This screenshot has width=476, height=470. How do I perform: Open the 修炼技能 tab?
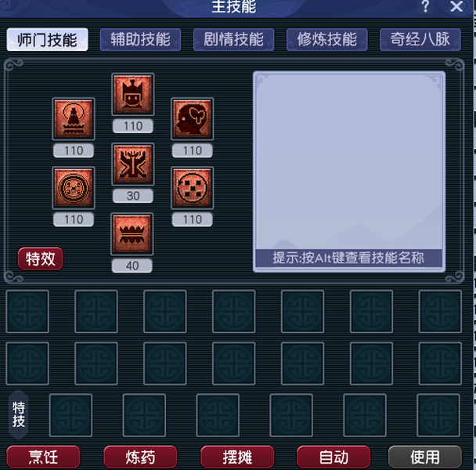327,39
